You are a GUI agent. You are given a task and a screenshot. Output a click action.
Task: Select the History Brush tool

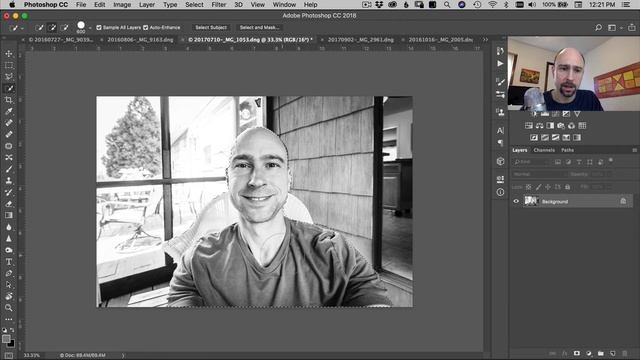click(9, 192)
